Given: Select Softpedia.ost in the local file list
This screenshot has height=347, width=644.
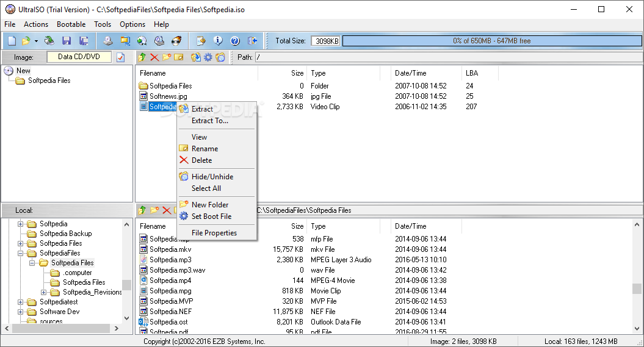Looking at the screenshot, I should (168, 322).
